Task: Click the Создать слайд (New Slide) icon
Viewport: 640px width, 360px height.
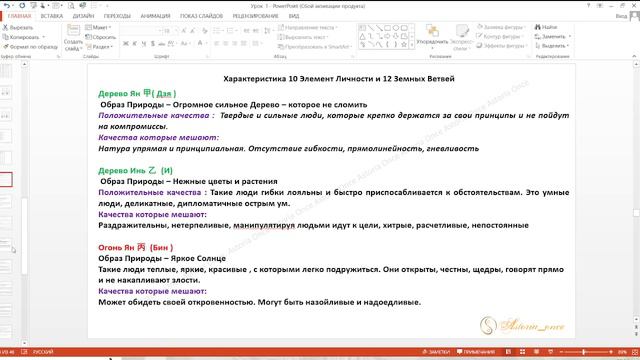Action: click(73, 31)
